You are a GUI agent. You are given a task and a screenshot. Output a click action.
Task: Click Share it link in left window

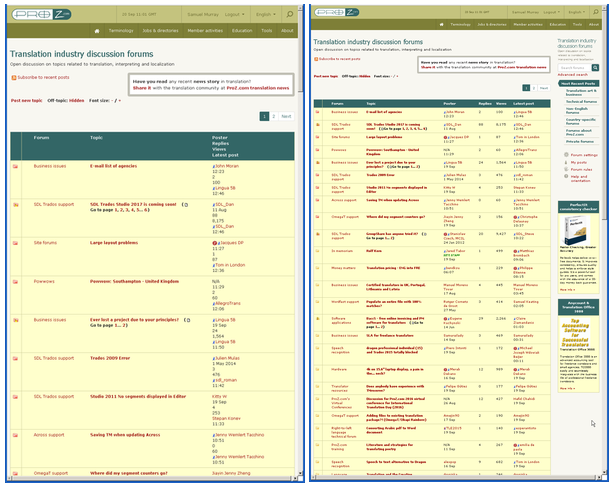[142, 88]
